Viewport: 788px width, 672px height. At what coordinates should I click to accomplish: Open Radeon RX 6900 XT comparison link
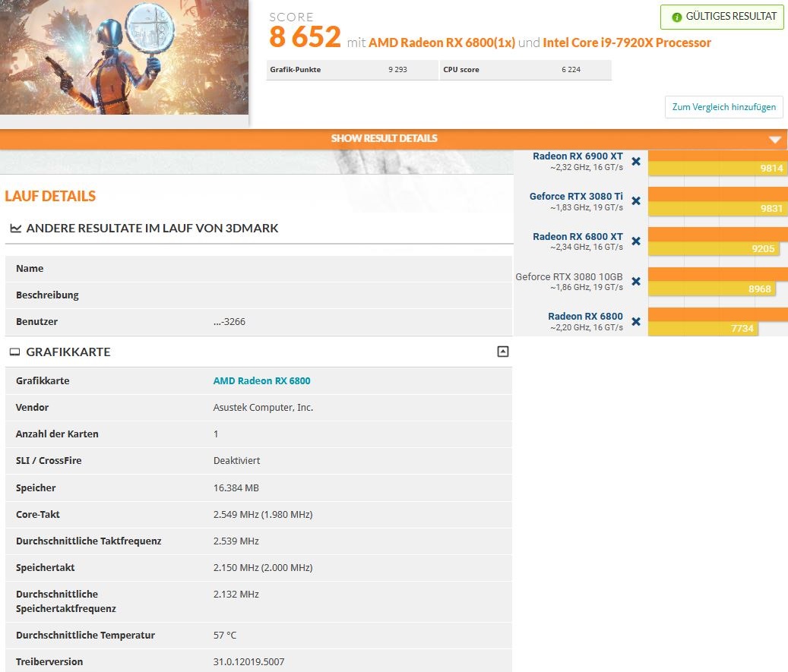[x=578, y=156]
